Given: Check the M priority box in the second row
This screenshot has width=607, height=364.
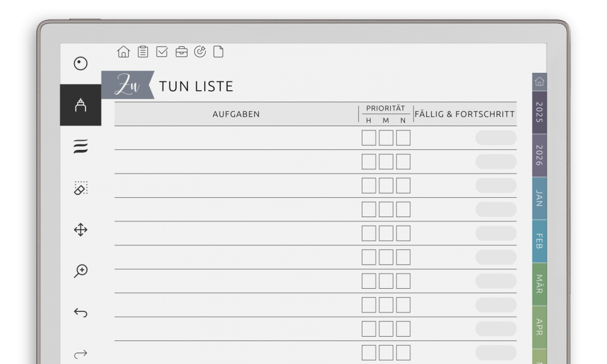Looking at the screenshot, I should [x=385, y=162].
